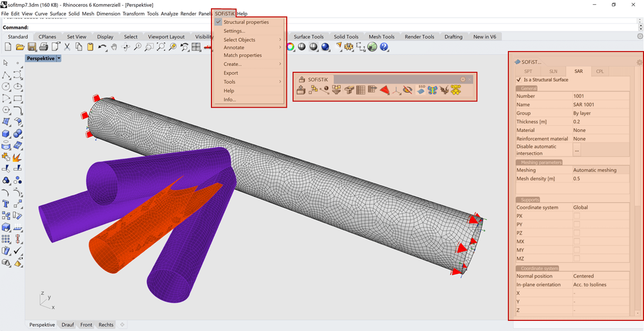Image resolution: width=644 pixels, height=331 pixels.
Task: Enable the PX support checkbox
Action: (x=576, y=215)
